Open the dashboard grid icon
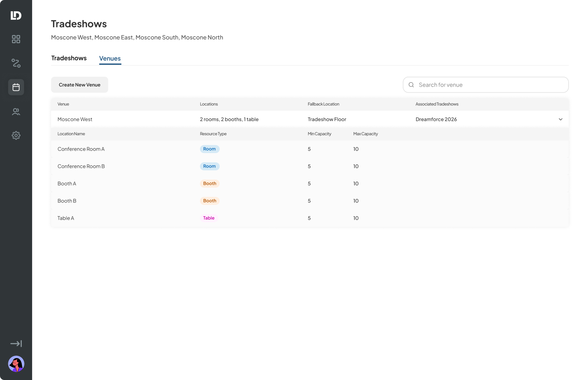The width and height of the screenshot is (588, 380). pos(16,39)
